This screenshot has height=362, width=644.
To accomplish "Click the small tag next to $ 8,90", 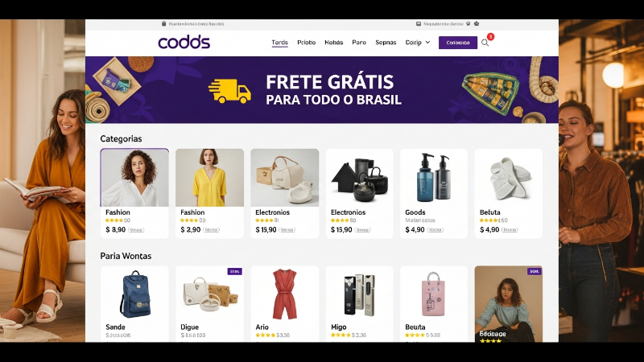I will (136, 230).
